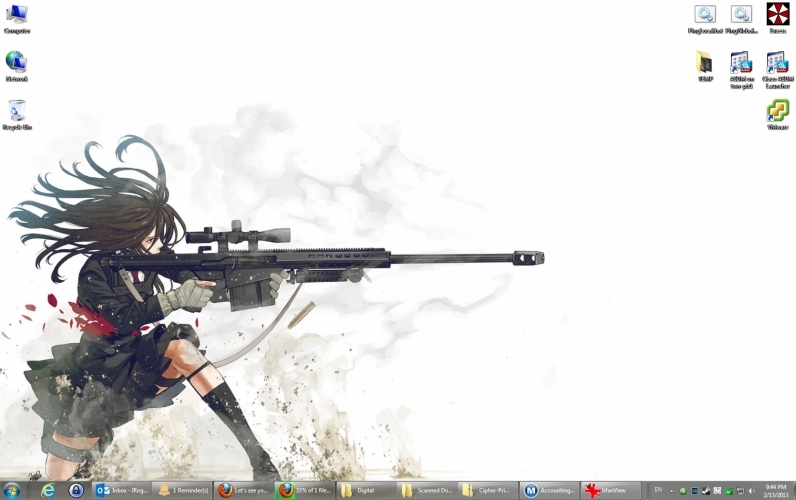The height and width of the screenshot is (500, 796).
Task: Switch to Firefox 'Let's see yo...' window
Action: tap(244, 490)
